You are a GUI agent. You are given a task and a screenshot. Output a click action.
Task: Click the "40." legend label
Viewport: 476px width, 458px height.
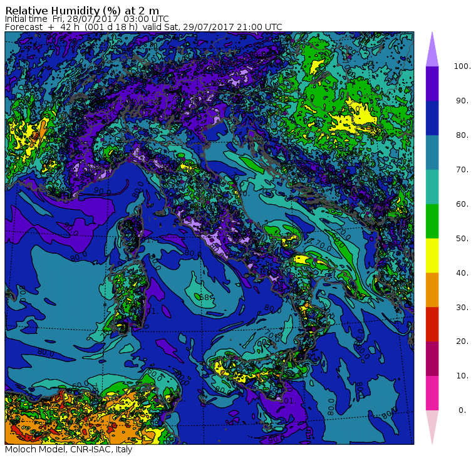click(x=462, y=273)
